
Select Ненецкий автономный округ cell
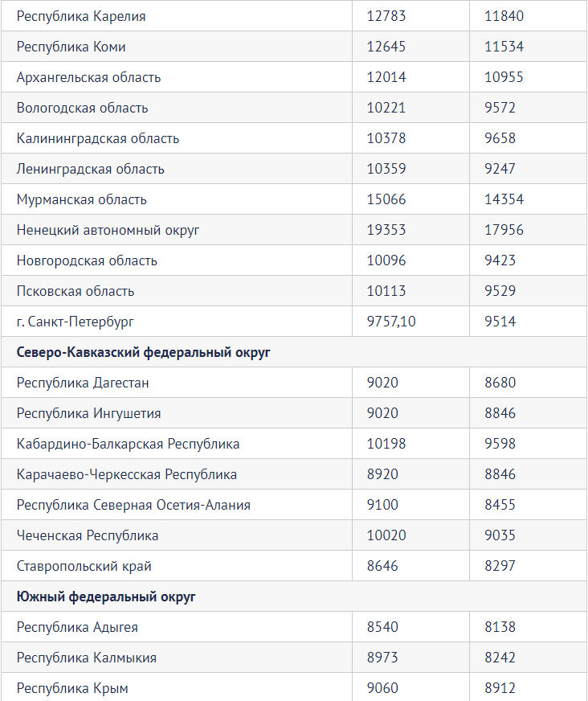[x=108, y=230]
